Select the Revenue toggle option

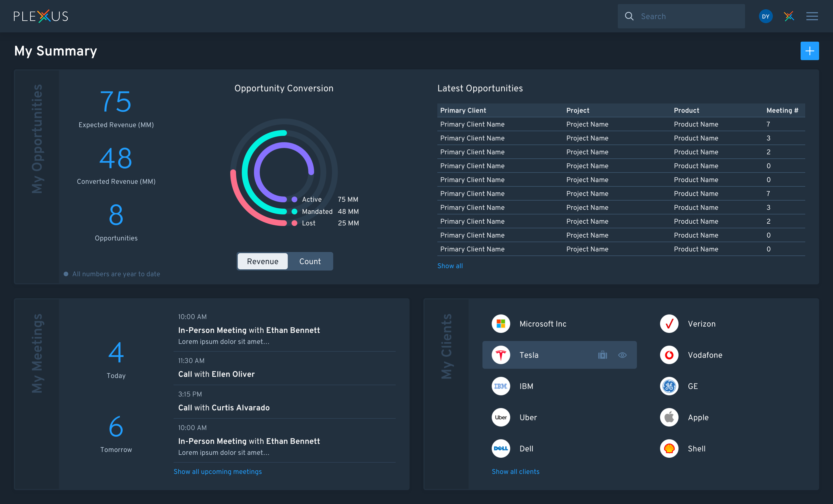pyautogui.click(x=263, y=261)
